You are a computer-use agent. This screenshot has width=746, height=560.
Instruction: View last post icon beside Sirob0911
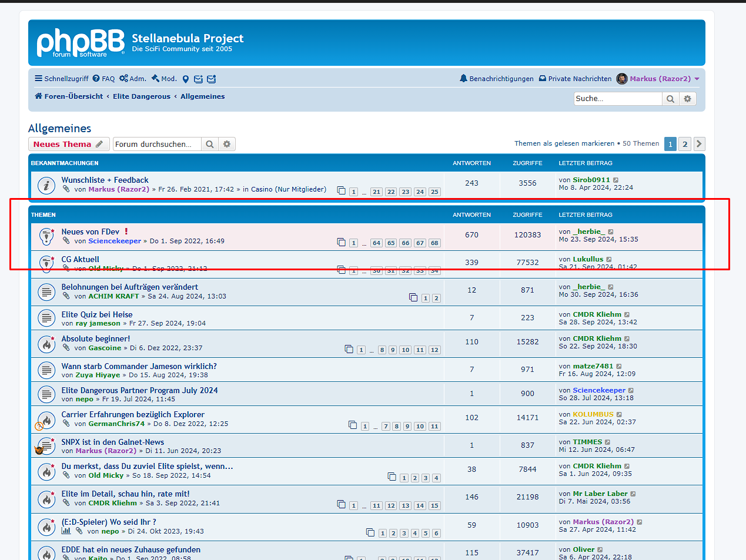tap(616, 180)
